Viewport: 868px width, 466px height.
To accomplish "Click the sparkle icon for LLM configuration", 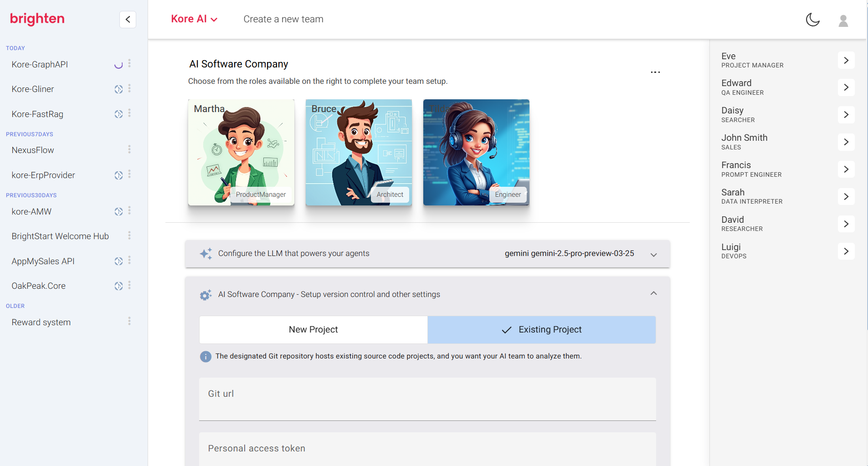I will [x=206, y=254].
